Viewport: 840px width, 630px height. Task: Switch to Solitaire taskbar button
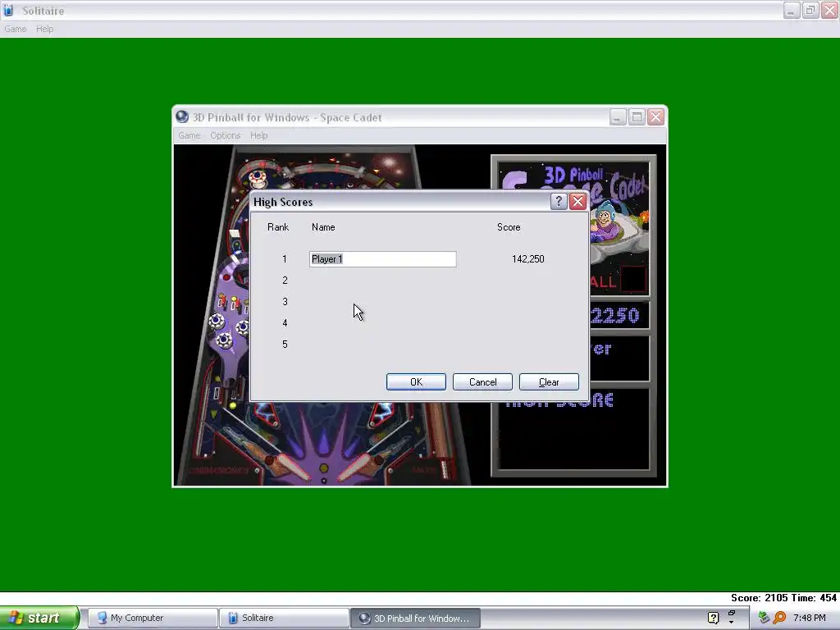[x=283, y=618]
